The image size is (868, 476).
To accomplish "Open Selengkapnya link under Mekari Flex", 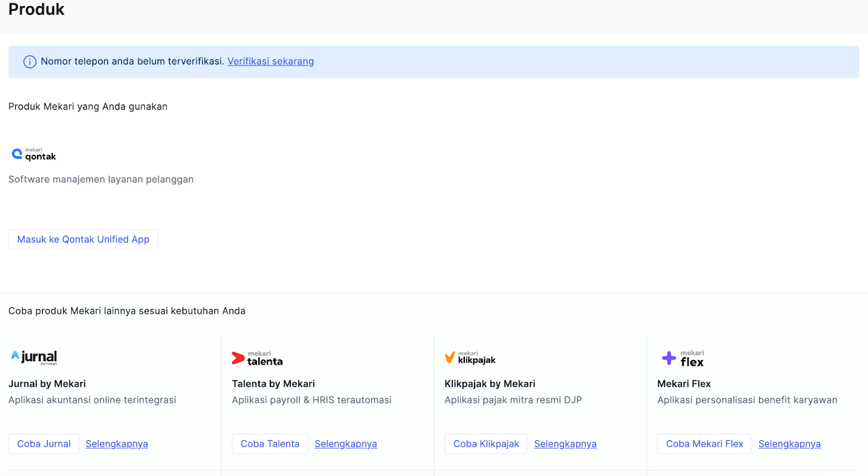I will (790, 444).
